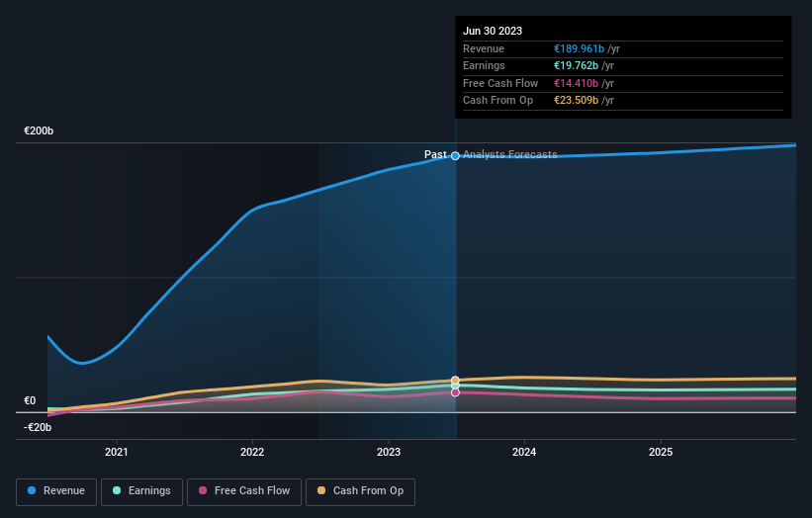Click the teal Earnings data point marker
This screenshot has width=812, height=518.
(455, 386)
